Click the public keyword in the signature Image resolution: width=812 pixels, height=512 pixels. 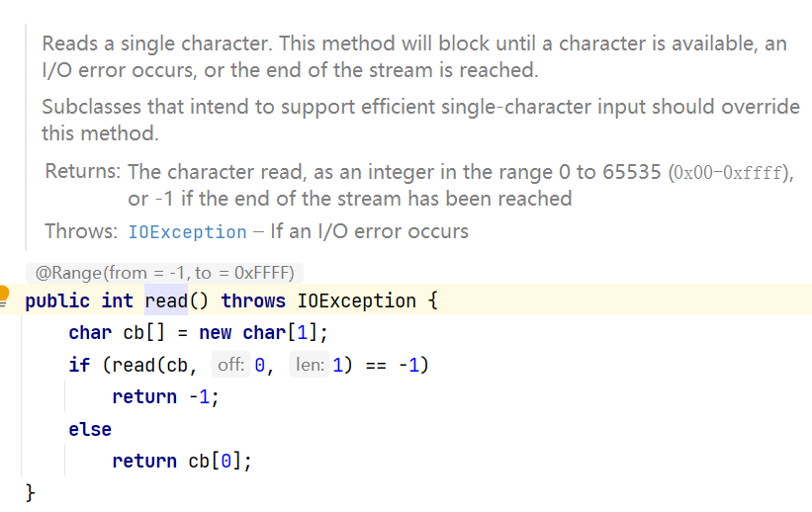pos(57,300)
